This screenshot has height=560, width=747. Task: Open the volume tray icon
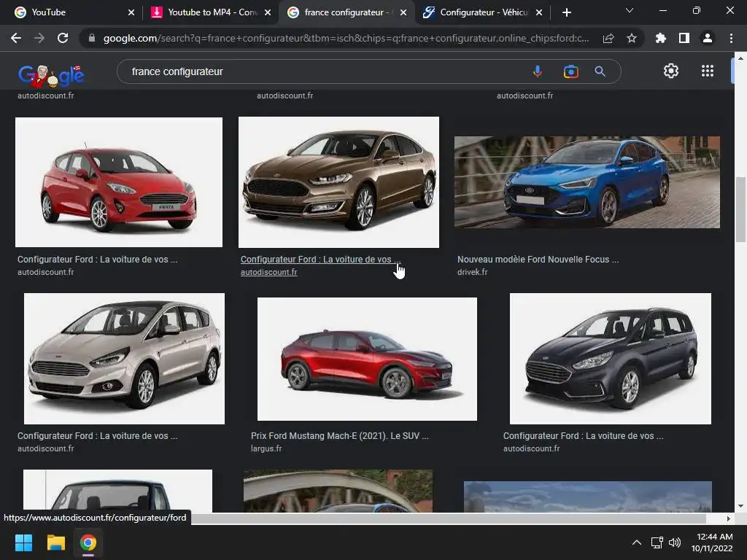pos(675,542)
